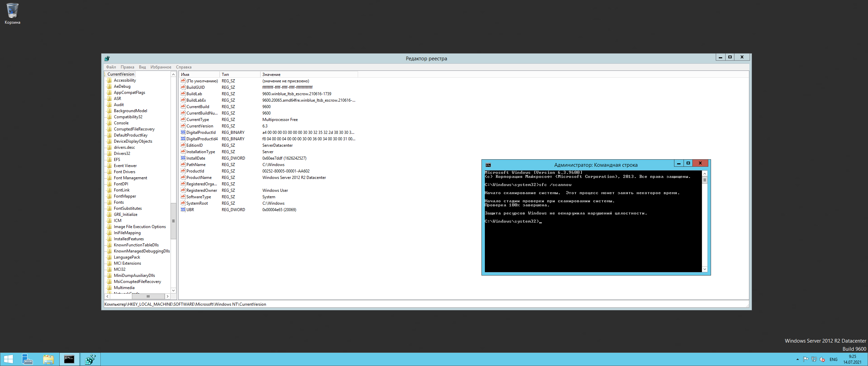Select the DefaultProductKey tree key
This screenshot has height=366, width=868.
[131, 135]
